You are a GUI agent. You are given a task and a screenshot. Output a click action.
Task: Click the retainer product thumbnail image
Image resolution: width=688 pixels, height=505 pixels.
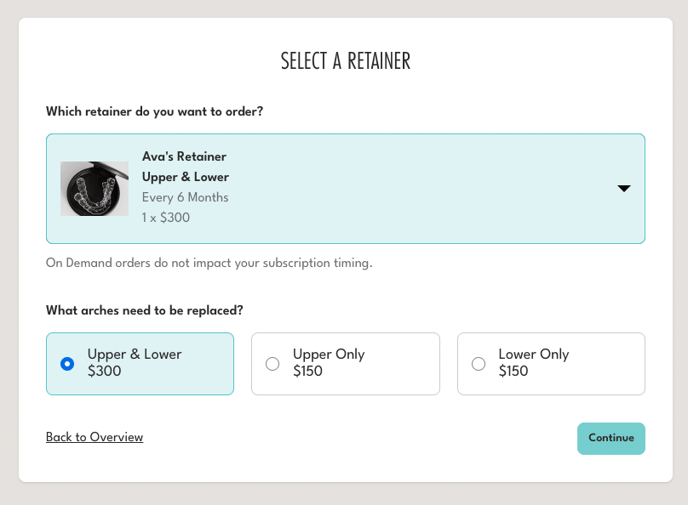(94, 189)
